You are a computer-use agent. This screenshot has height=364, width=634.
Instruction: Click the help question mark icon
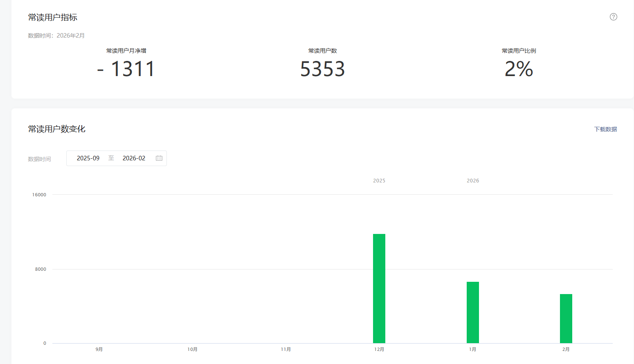coord(613,17)
